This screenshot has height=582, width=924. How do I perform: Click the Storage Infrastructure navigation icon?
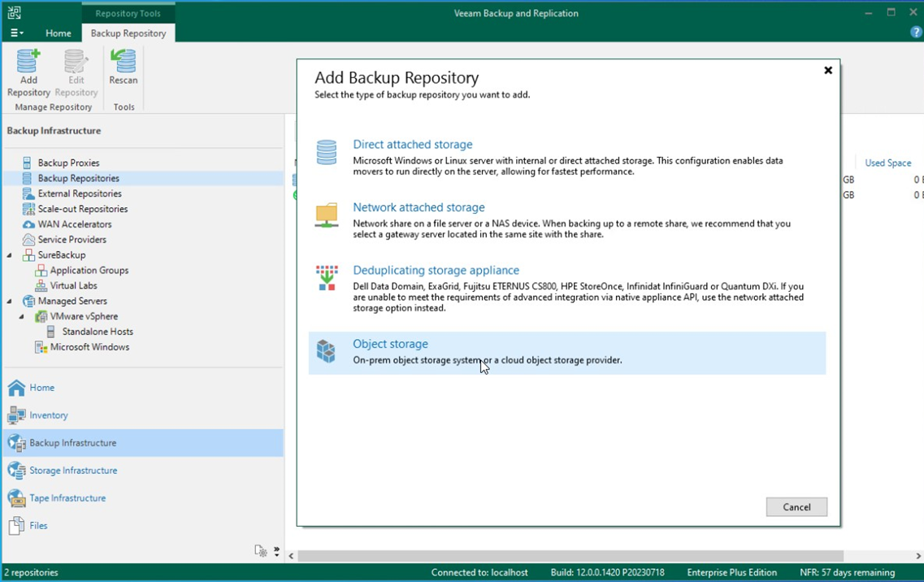pyautogui.click(x=16, y=471)
